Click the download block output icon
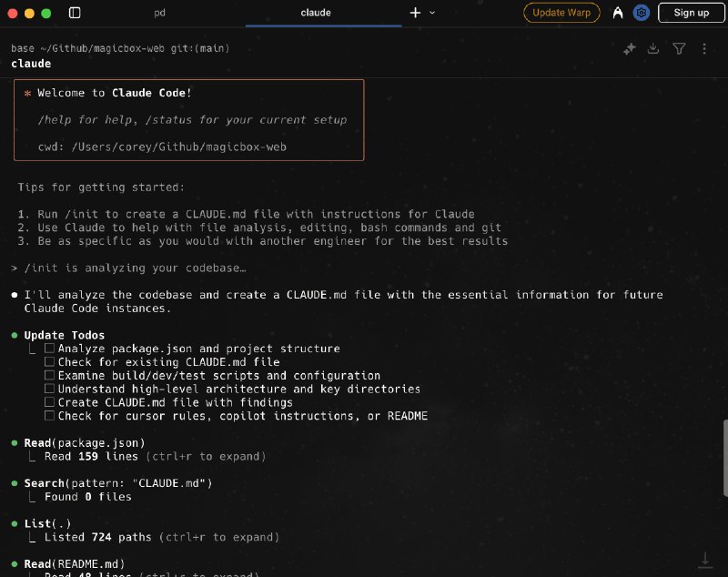The width and height of the screenshot is (728, 577). pyautogui.click(x=653, y=48)
